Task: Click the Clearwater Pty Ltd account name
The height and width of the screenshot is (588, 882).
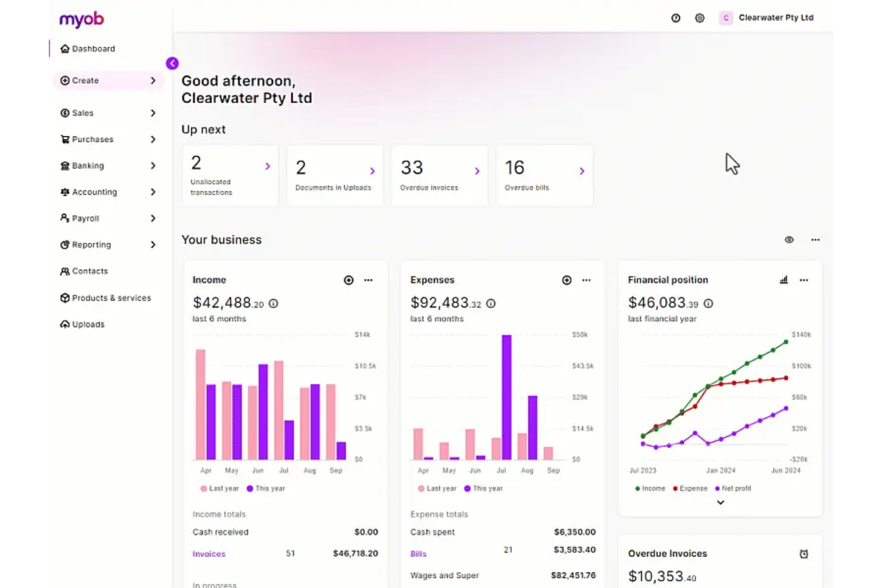Action: tap(776, 18)
